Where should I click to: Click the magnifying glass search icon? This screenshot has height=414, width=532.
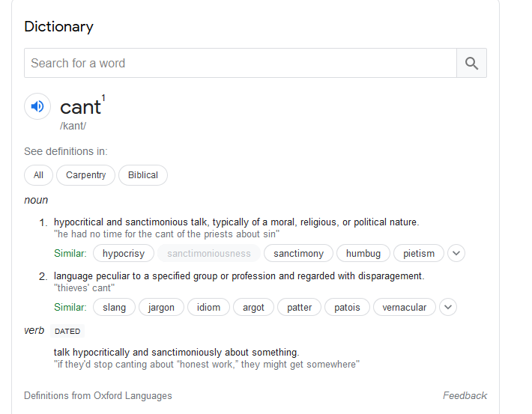[x=471, y=64]
